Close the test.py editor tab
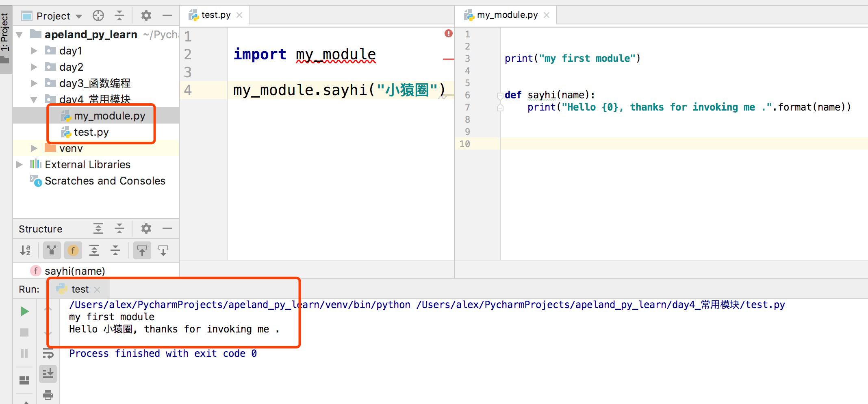The image size is (868, 404). (239, 15)
